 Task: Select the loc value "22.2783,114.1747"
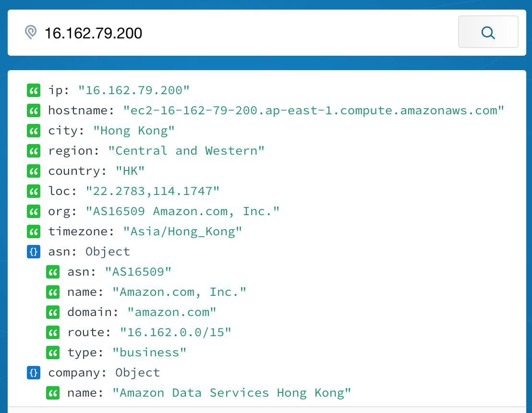(x=152, y=191)
